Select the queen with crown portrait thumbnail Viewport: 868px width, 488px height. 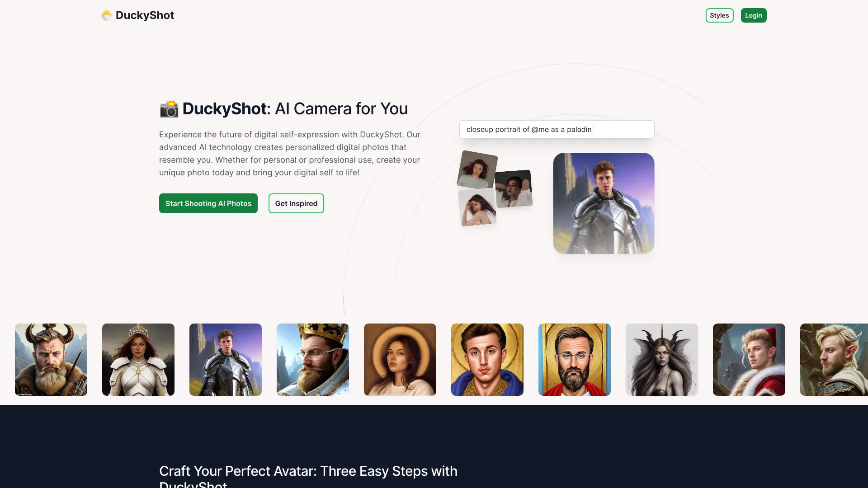click(138, 359)
